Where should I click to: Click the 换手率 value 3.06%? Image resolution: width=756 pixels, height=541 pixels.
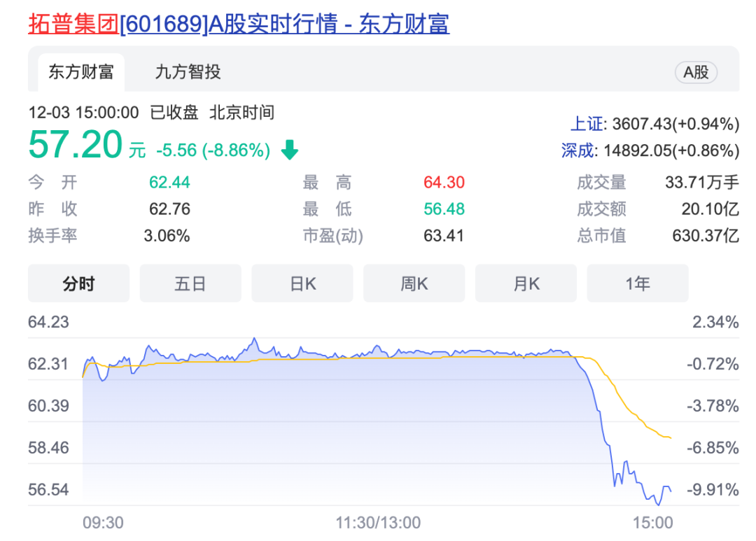click(x=167, y=236)
